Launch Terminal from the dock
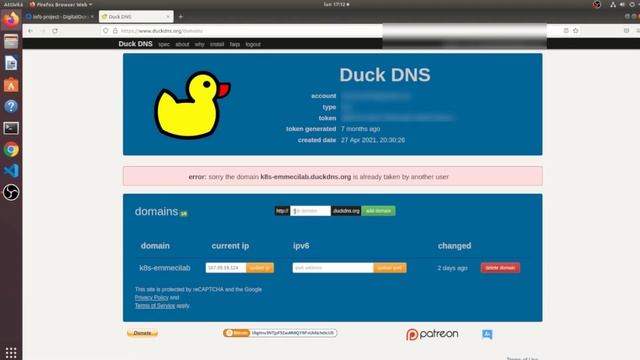Image resolution: width=640 pixels, height=360 pixels. tap(11, 128)
